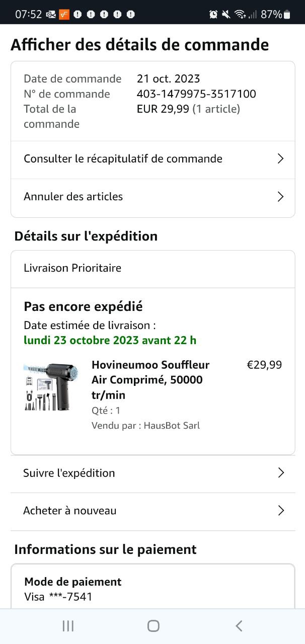Image resolution: width=305 pixels, height=644 pixels.
Task: Open chevron beside Acheter à nouveau
Action: pos(281,511)
